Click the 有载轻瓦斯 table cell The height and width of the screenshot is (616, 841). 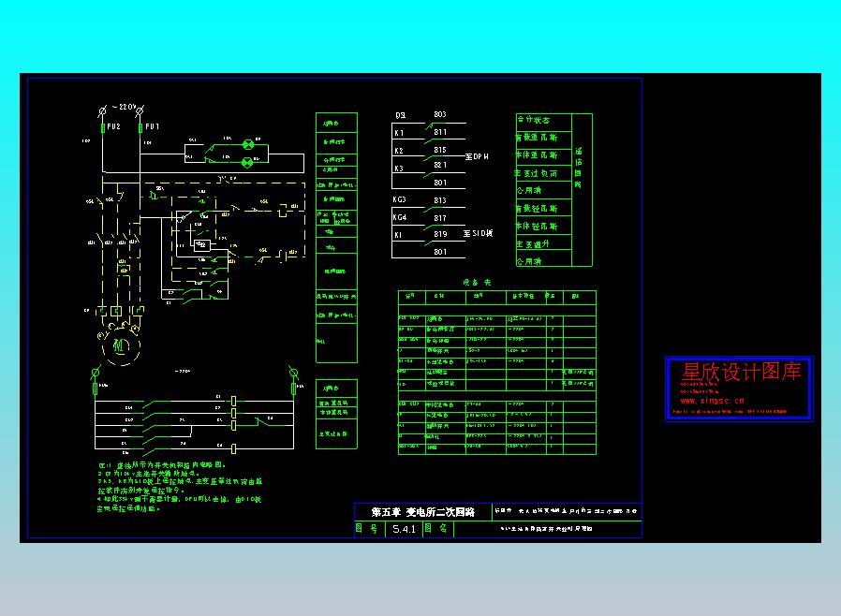point(544,208)
